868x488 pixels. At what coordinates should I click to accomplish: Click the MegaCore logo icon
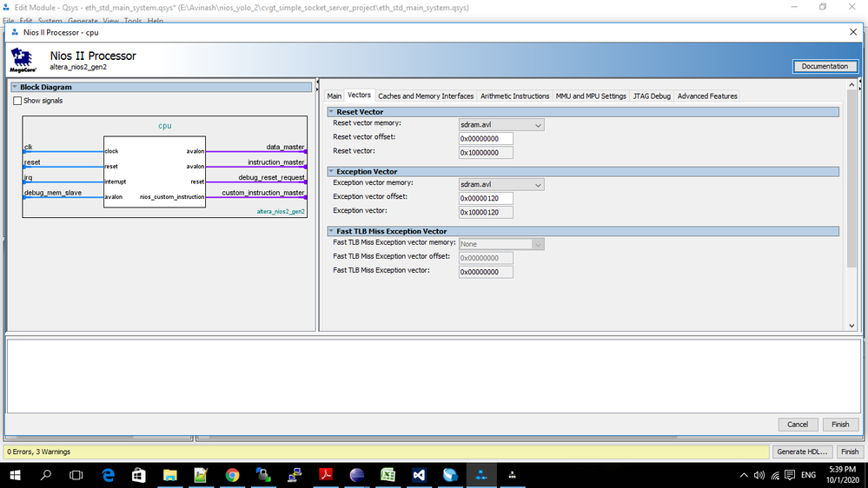click(23, 60)
